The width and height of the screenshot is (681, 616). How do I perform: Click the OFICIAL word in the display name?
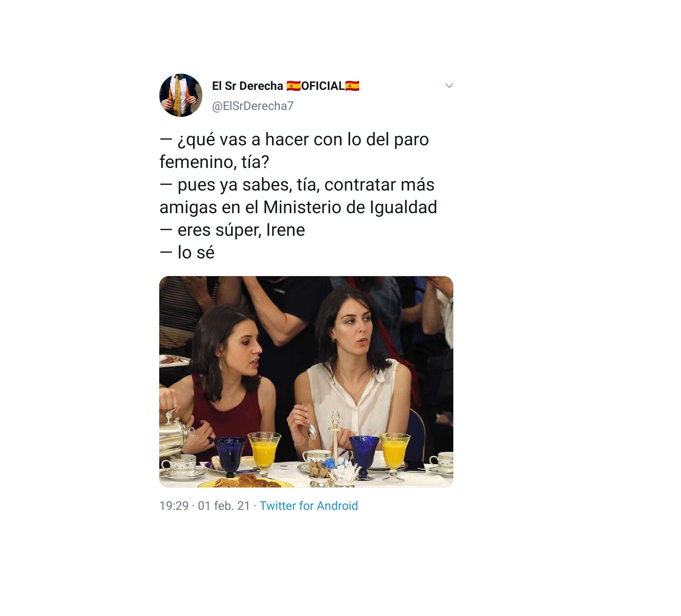click(x=323, y=86)
